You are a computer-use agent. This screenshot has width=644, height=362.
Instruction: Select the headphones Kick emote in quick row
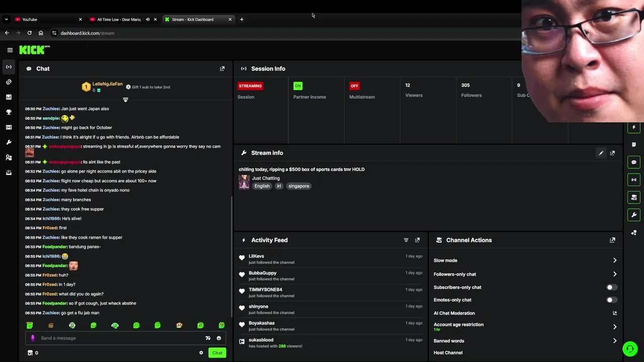(x=115, y=325)
